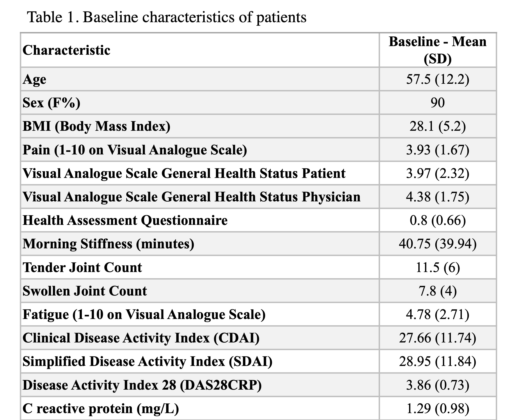Select the 'Sex (F%)' row label
Image resolution: width=517 pixels, height=420 pixels.
click(x=51, y=103)
